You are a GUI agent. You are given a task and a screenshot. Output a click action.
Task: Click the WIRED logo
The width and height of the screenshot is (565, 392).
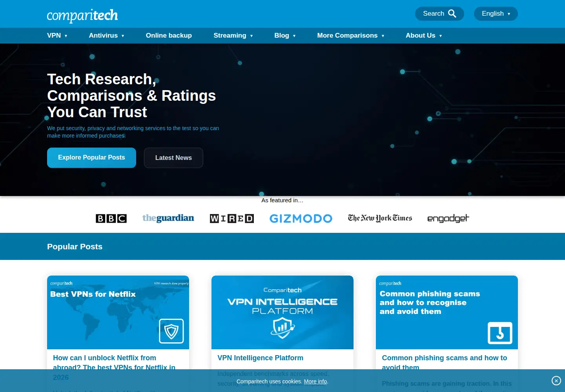(232, 218)
